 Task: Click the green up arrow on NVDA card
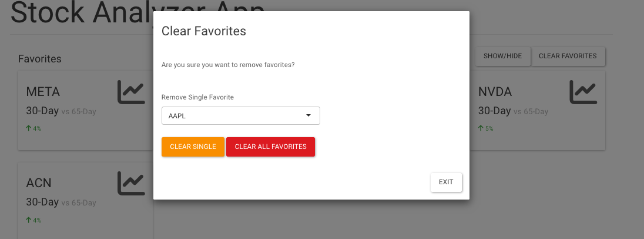[x=481, y=128]
